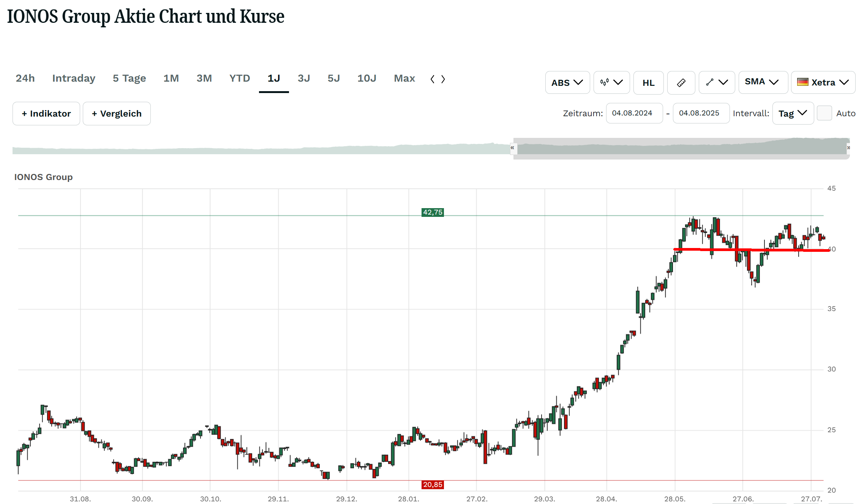Viewport: 867px width, 504px height.
Task: Show the Max time range
Action: click(x=404, y=78)
